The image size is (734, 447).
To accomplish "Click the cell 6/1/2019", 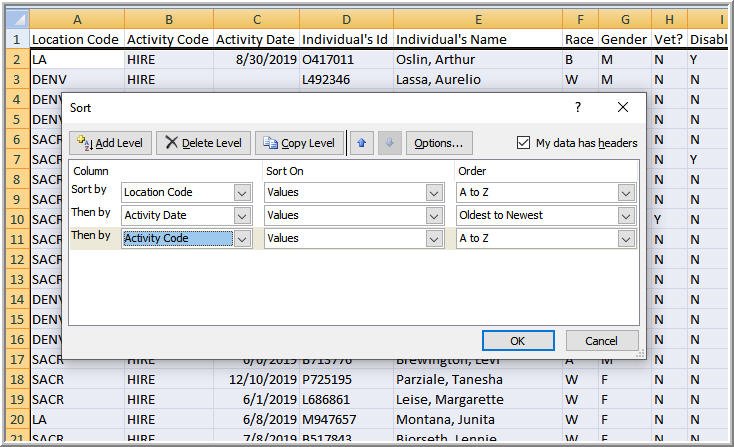I will coord(257,399).
